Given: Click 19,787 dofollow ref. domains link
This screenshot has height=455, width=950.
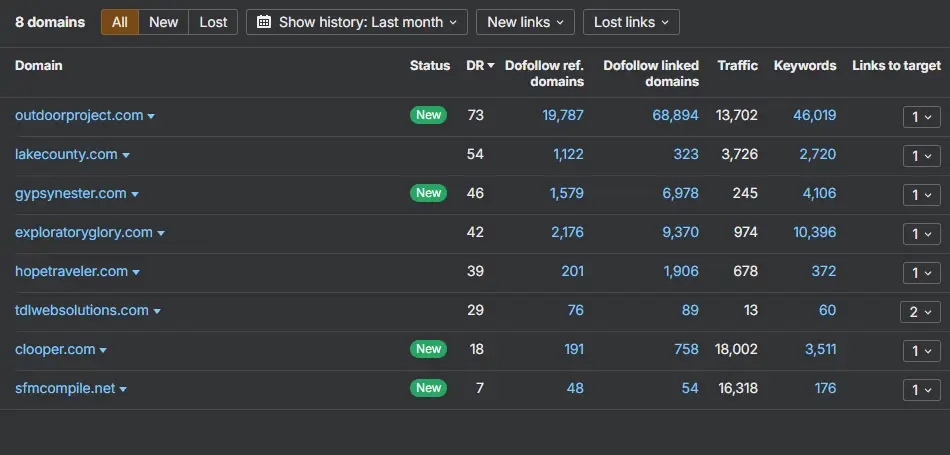Looking at the screenshot, I should [x=563, y=115].
